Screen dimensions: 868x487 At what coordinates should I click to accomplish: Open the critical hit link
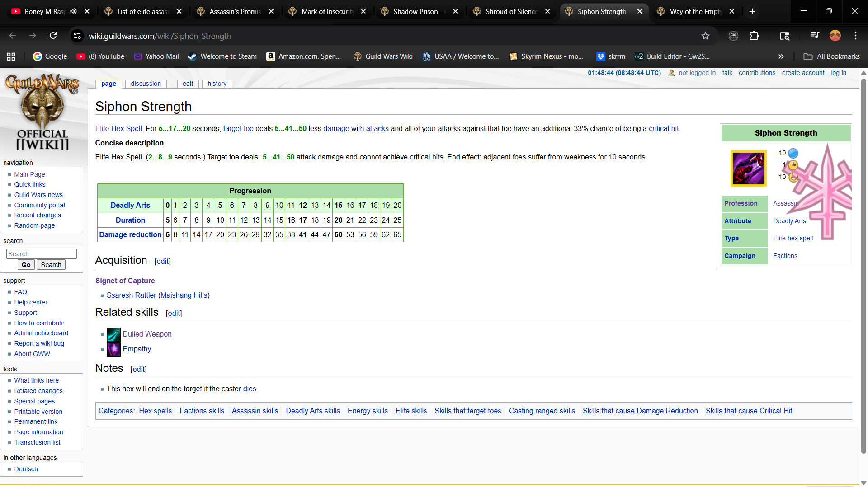[664, 129]
